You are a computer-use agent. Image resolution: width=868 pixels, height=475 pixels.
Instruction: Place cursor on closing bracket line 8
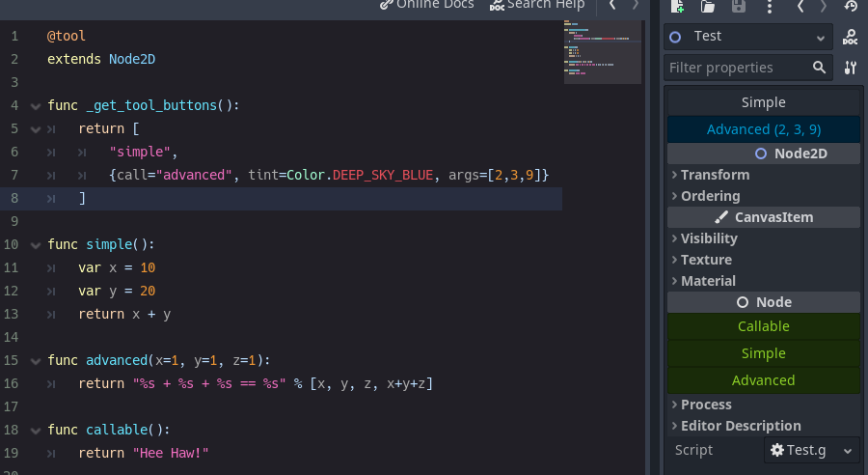(82, 199)
